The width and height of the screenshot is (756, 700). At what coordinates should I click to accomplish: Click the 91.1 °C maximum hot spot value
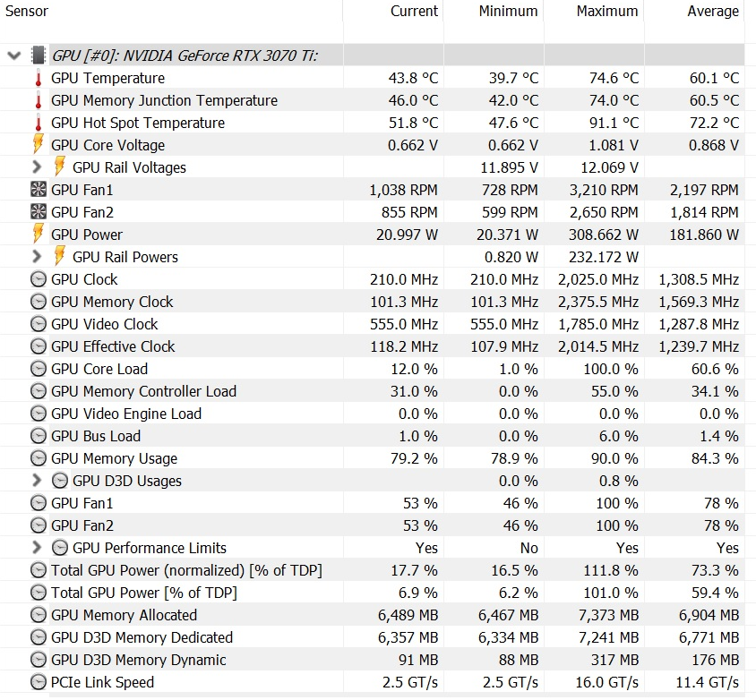tap(614, 123)
